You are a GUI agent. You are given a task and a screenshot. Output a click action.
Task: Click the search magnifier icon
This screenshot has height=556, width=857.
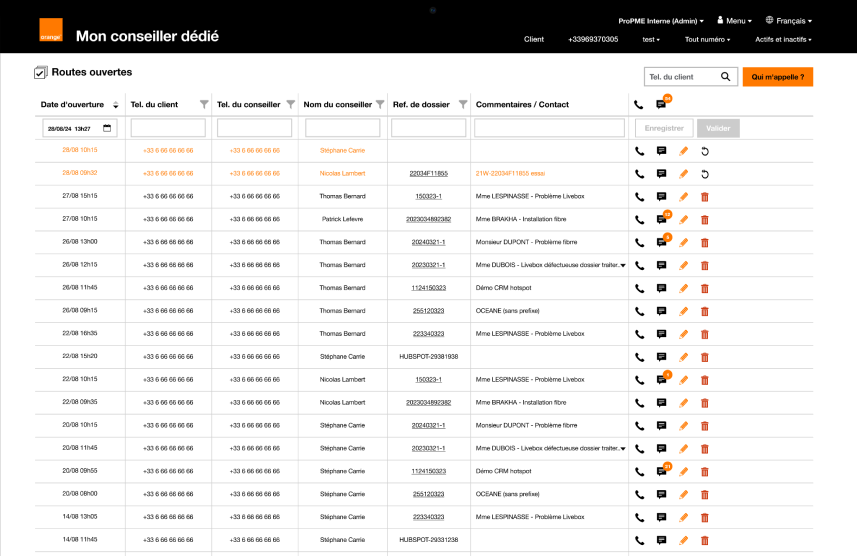click(x=725, y=77)
